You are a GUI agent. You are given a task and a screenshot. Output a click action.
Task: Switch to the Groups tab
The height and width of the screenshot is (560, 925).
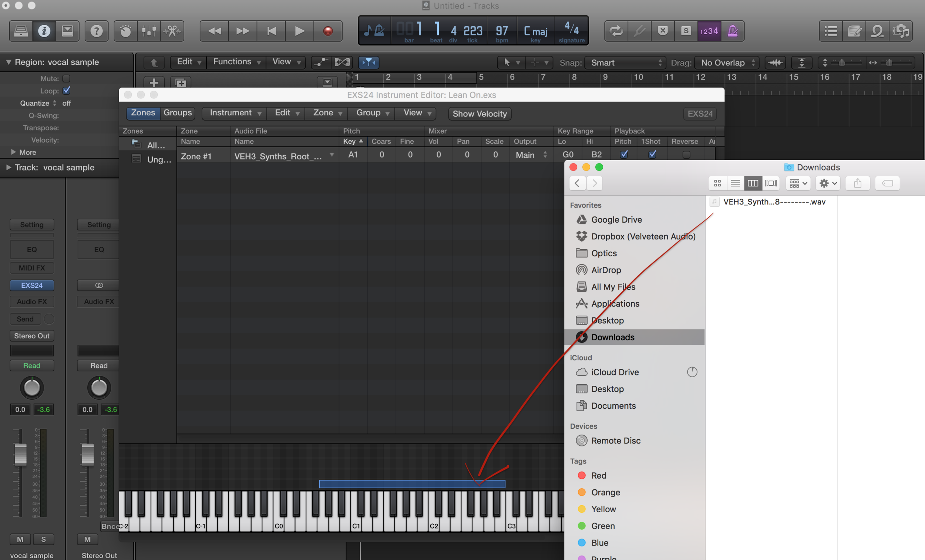(x=178, y=113)
